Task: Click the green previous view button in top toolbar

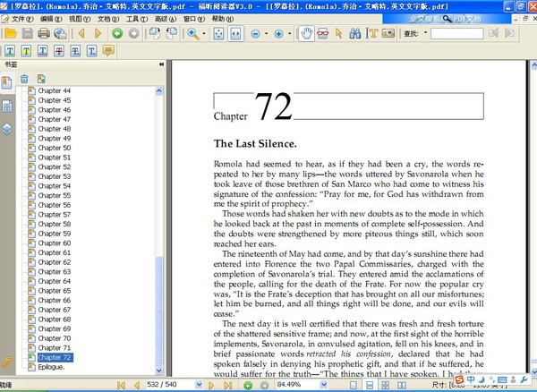Action: click(x=117, y=33)
